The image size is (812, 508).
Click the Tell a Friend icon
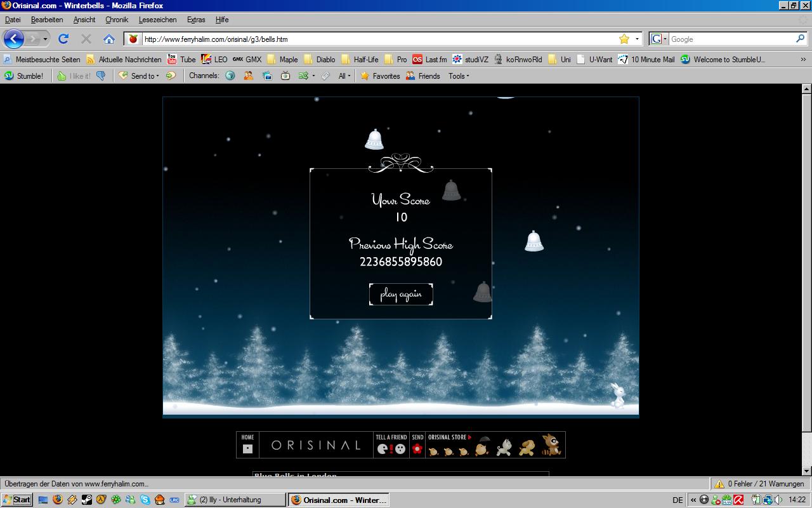pyautogui.click(x=391, y=448)
